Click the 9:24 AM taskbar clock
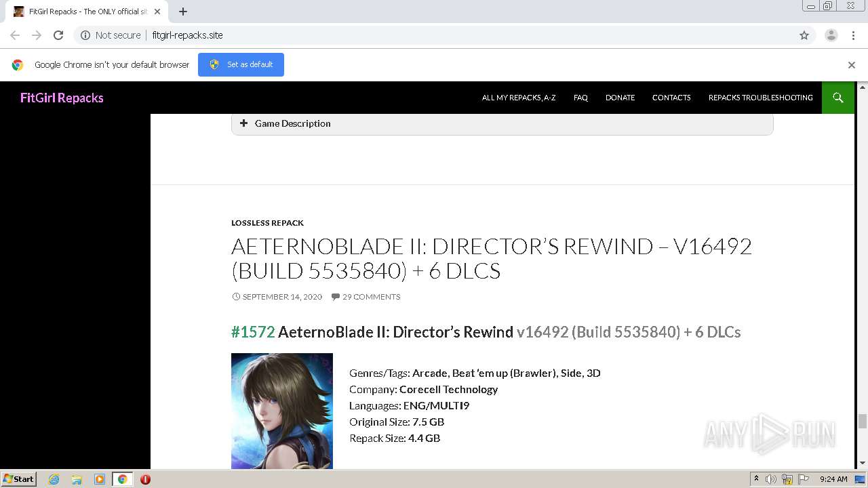The image size is (868, 488). (x=833, y=479)
